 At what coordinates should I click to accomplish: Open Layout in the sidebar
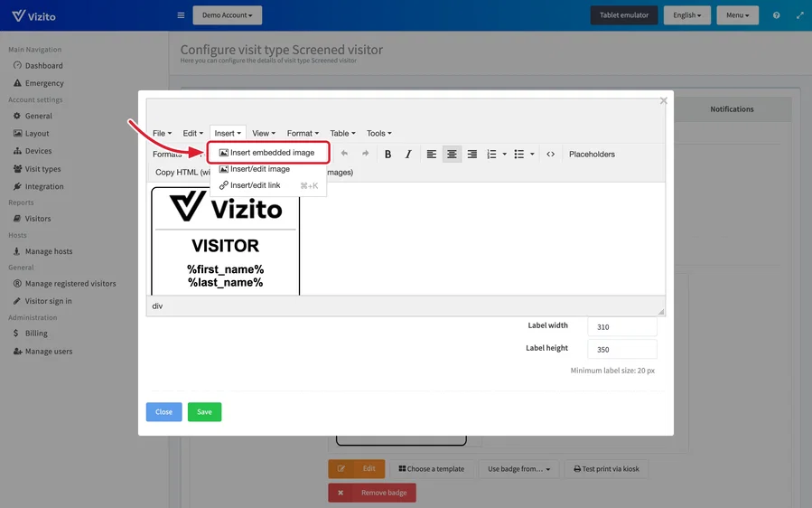(x=31, y=133)
